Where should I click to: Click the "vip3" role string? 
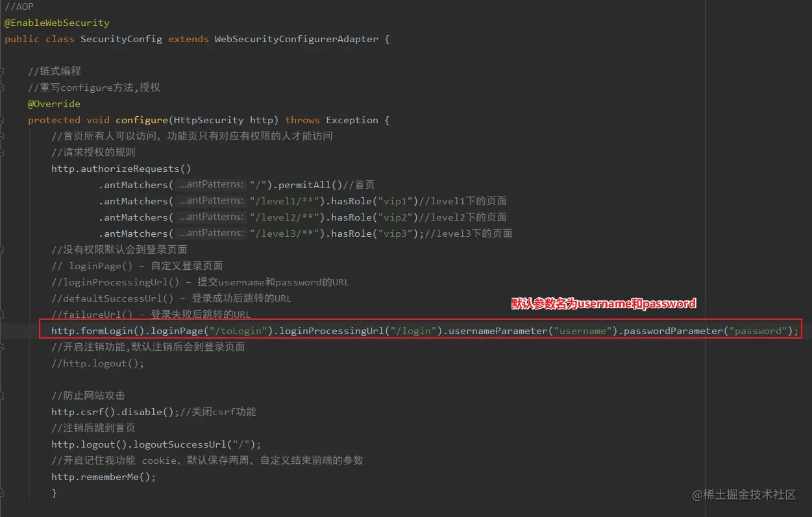pyautogui.click(x=395, y=234)
